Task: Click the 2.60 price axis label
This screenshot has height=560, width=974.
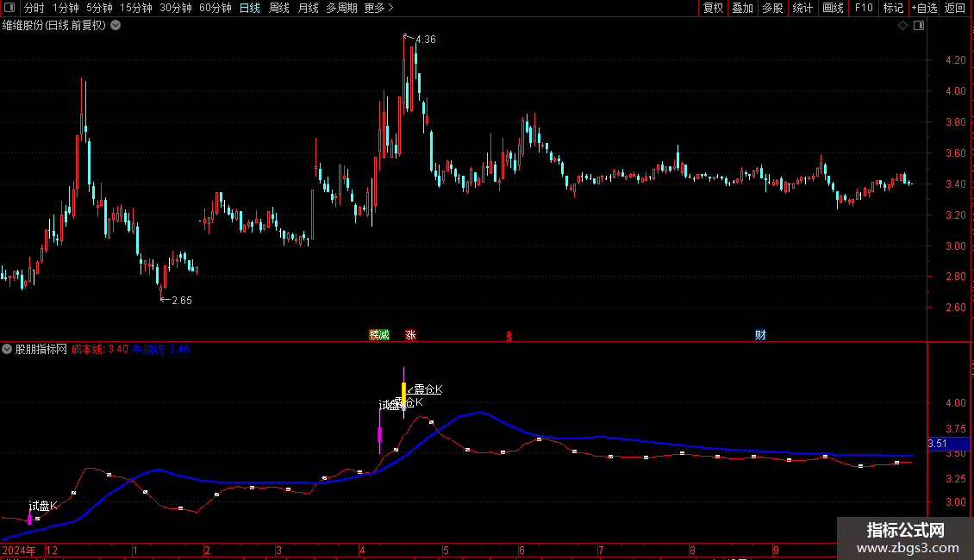Action: (955, 308)
